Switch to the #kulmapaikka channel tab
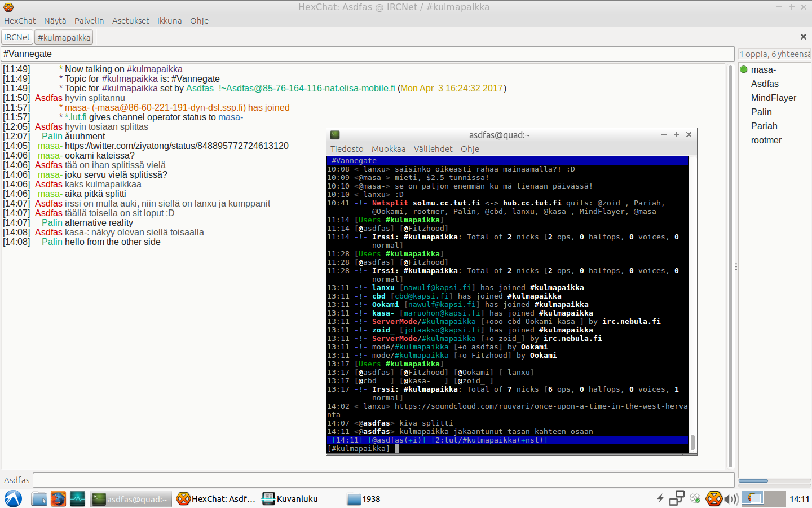Screen dimensions: 812x508 tap(64, 37)
